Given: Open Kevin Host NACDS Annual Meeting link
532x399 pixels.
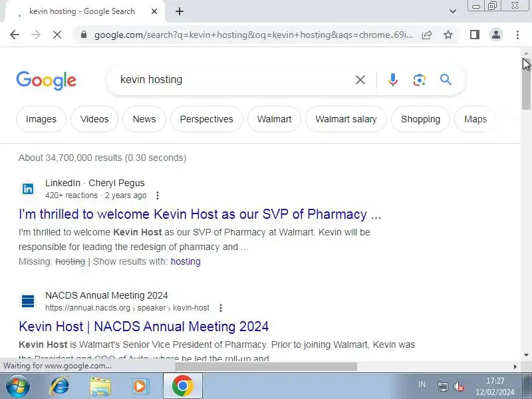Looking at the screenshot, I should [144, 327].
